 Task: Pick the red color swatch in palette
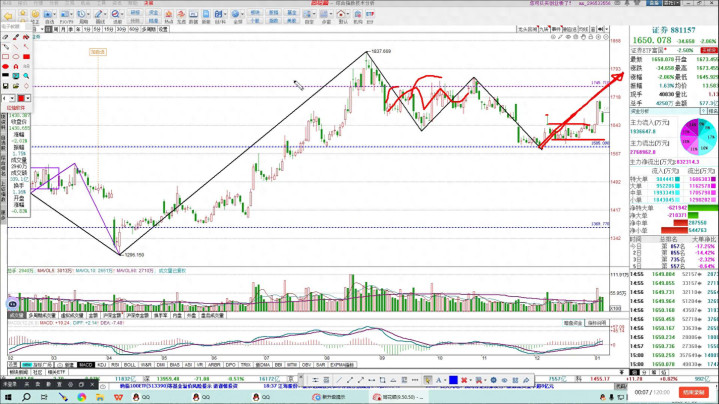(x=21, y=98)
